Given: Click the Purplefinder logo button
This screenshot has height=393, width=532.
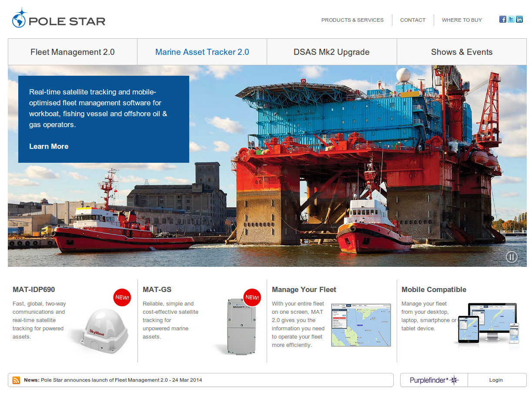Looking at the screenshot, I should 434,380.
